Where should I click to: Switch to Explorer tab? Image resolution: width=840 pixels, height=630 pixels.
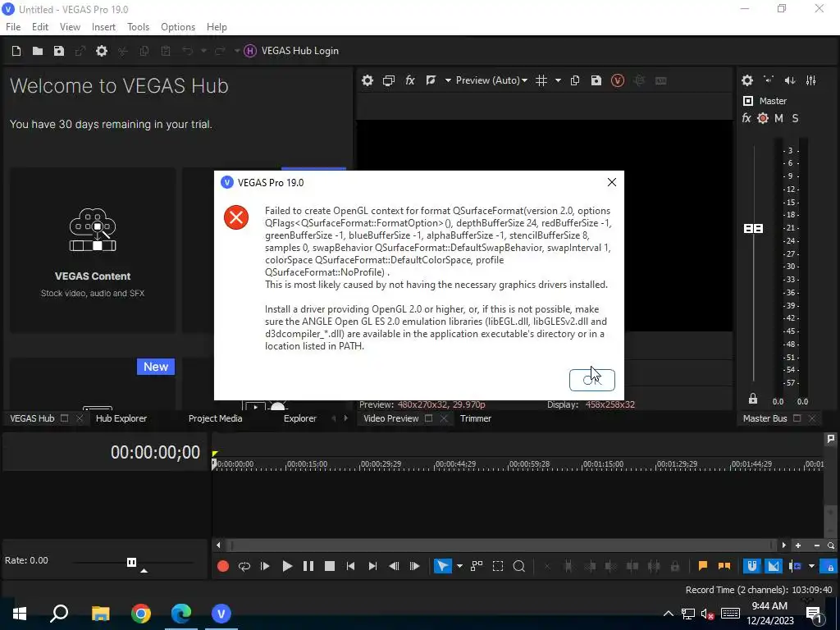pyautogui.click(x=300, y=418)
